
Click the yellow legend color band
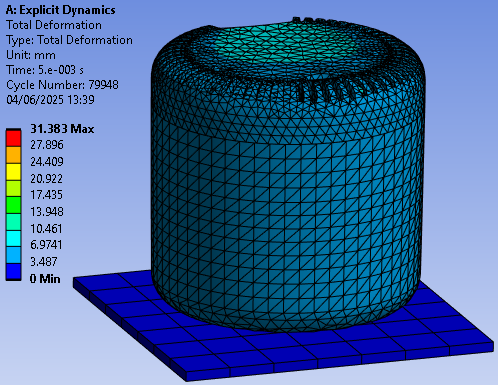coord(13,172)
